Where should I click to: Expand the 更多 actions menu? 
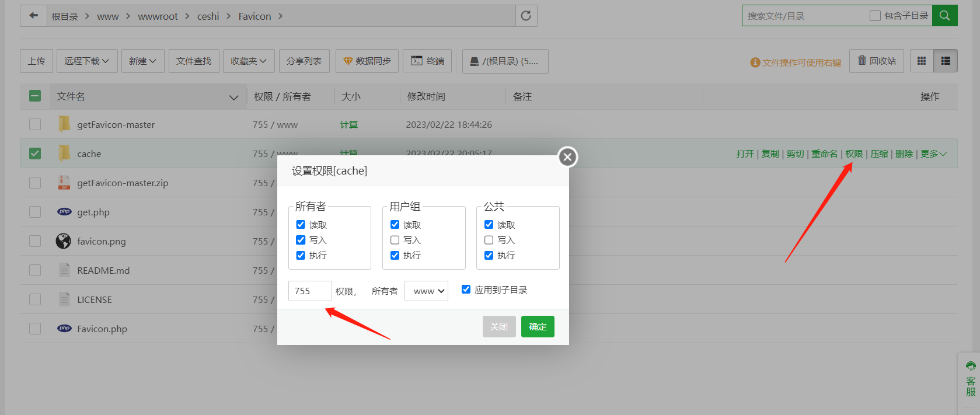click(x=933, y=154)
